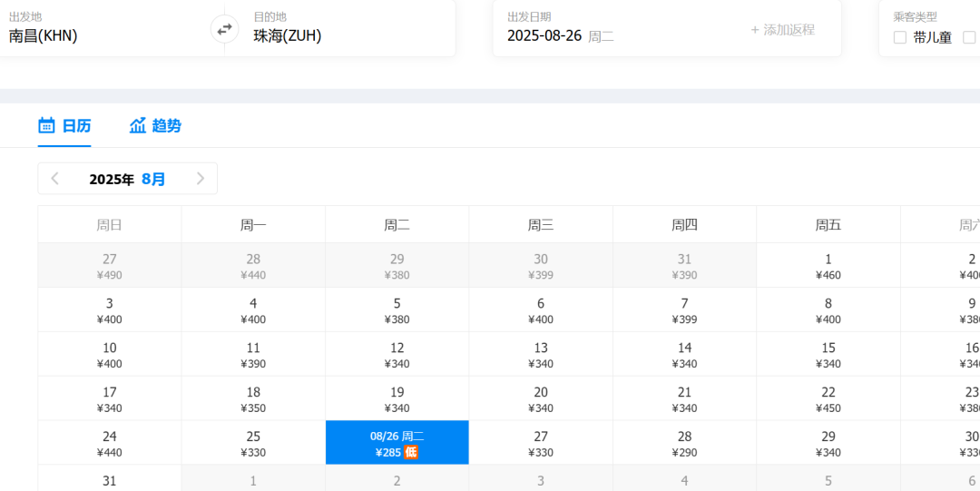Viewport: 980px width, 491px height.
Task: Select August 29 priced ¥340
Action: (828, 443)
